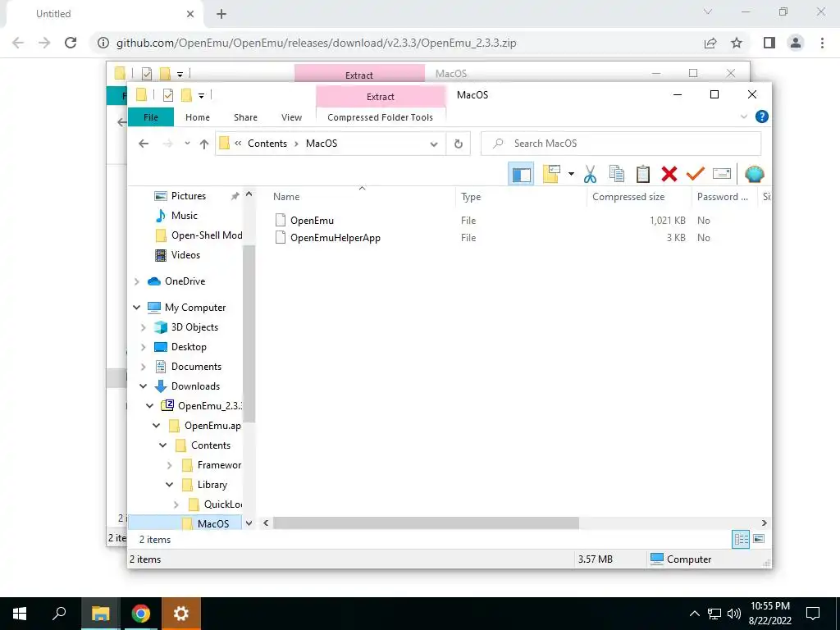Go back with Explorer back arrow
Screen dimensions: 840x630
pyautogui.click(x=143, y=144)
